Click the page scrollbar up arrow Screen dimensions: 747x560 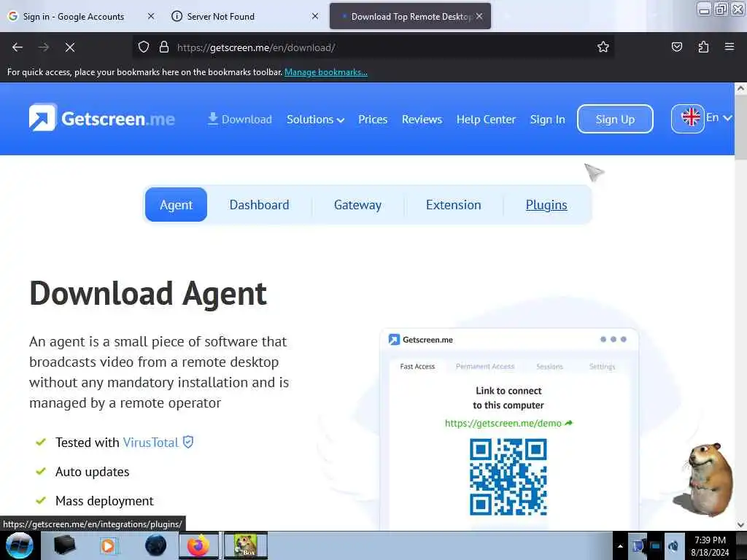[x=740, y=88]
